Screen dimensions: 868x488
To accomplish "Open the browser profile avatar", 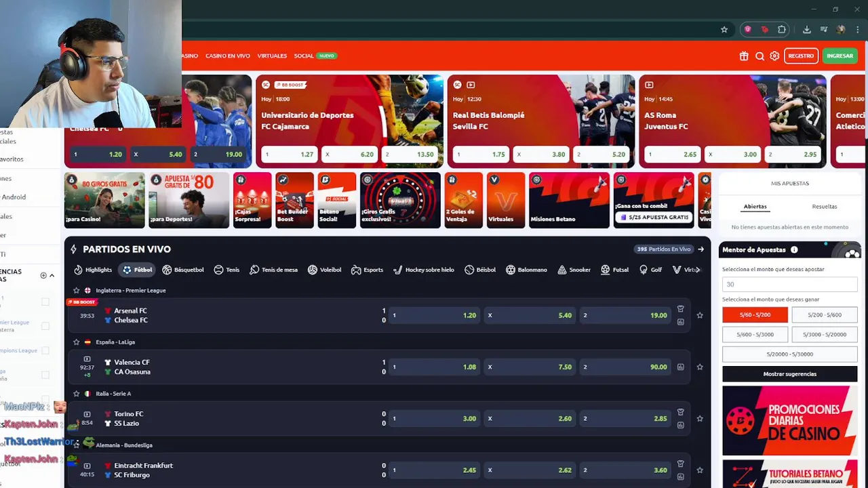I will coord(841,30).
